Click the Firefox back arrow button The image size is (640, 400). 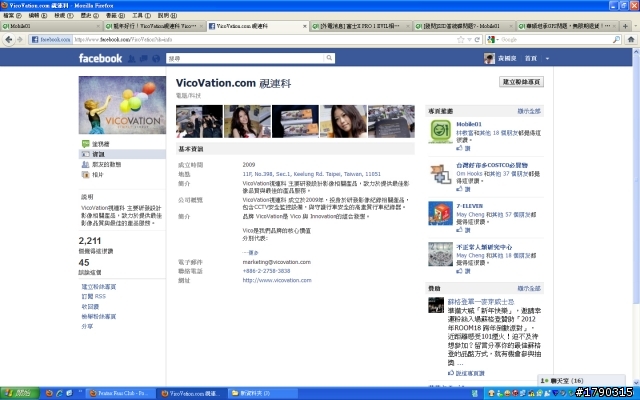coord(9,40)
